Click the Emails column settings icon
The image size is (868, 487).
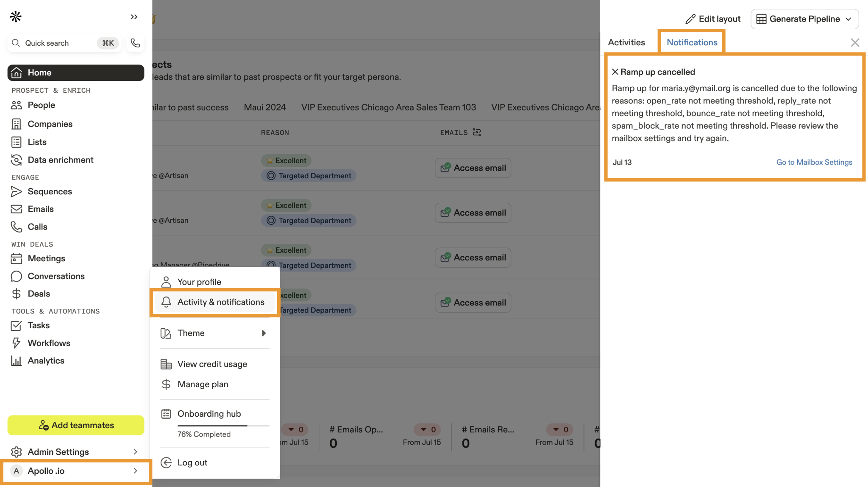click(x=477, y=133)
